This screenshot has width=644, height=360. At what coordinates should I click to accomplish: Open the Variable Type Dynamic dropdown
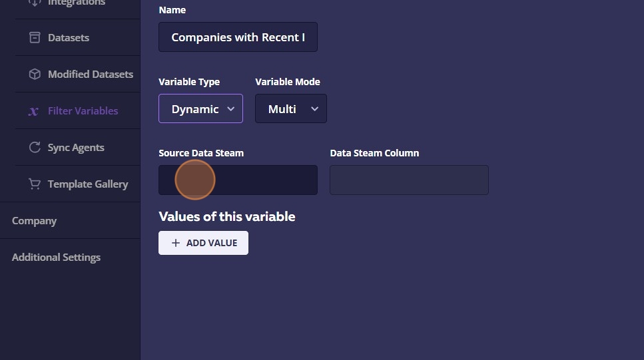coord(200,108)
